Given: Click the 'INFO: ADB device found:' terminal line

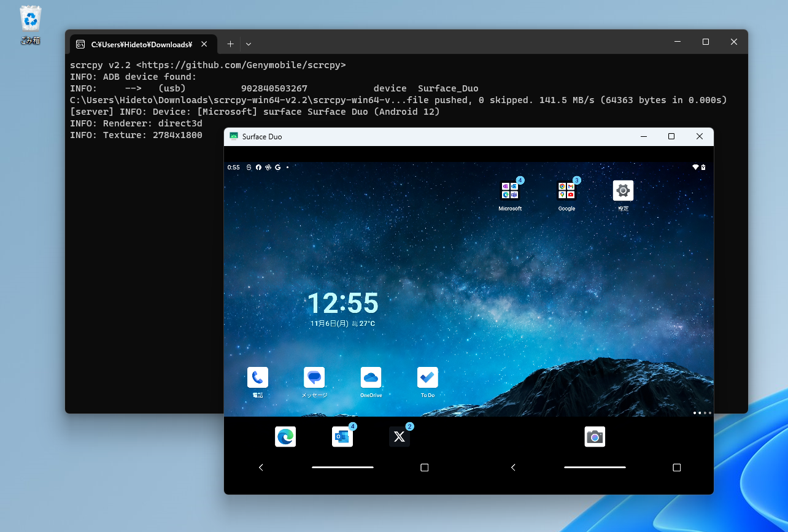Looking at the screenshot, I should 133,77.
